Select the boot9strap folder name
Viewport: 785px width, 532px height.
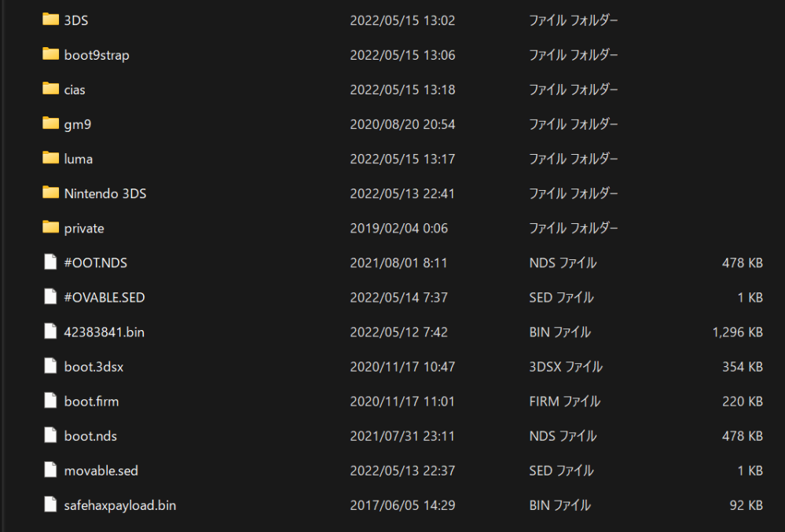click(97, 55)
